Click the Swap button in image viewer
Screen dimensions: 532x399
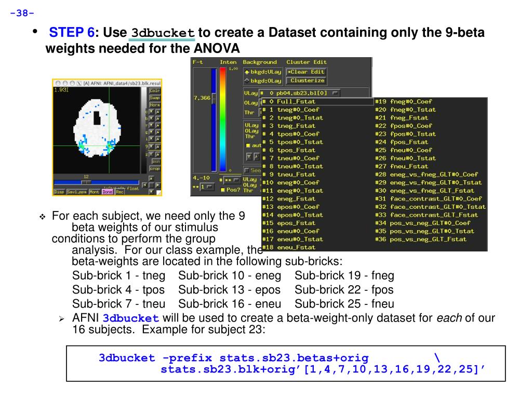(155, 98)
